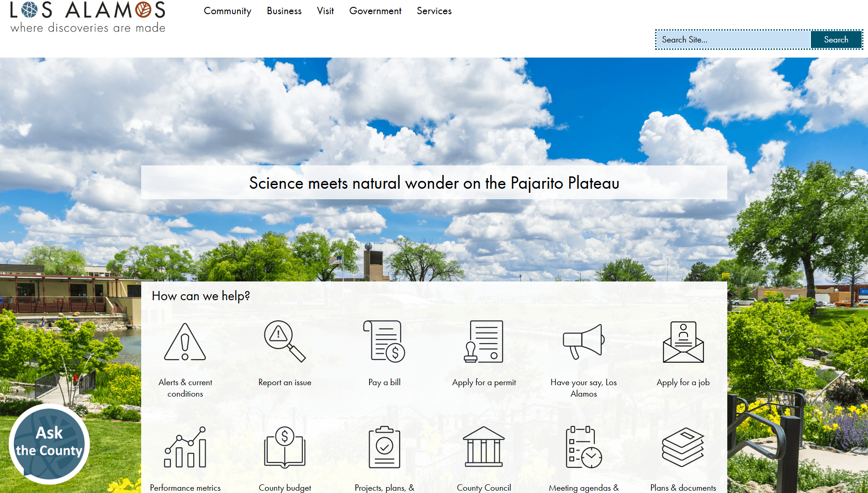Open the Pay a bill link text

pyautogui.click(x=384, y=382)
